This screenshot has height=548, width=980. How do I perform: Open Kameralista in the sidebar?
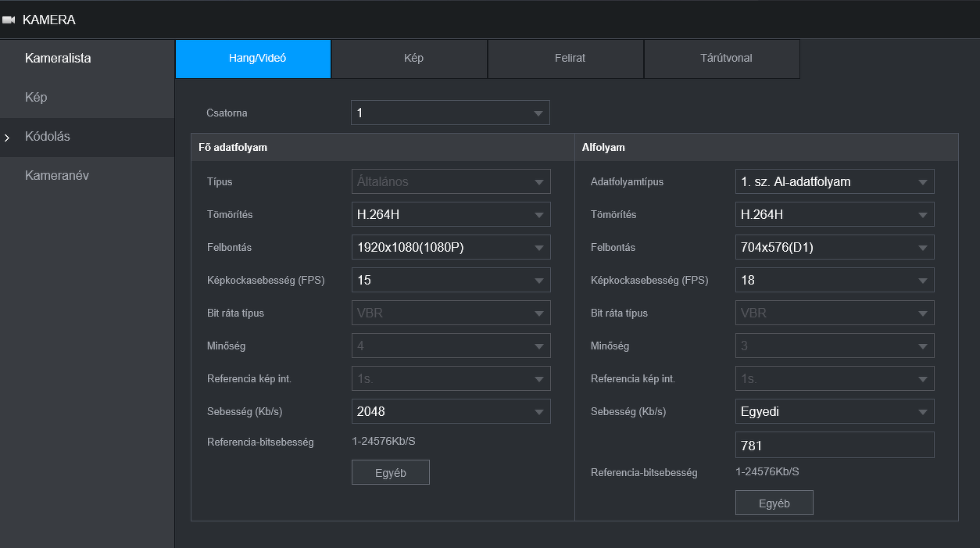click(58, 59)
